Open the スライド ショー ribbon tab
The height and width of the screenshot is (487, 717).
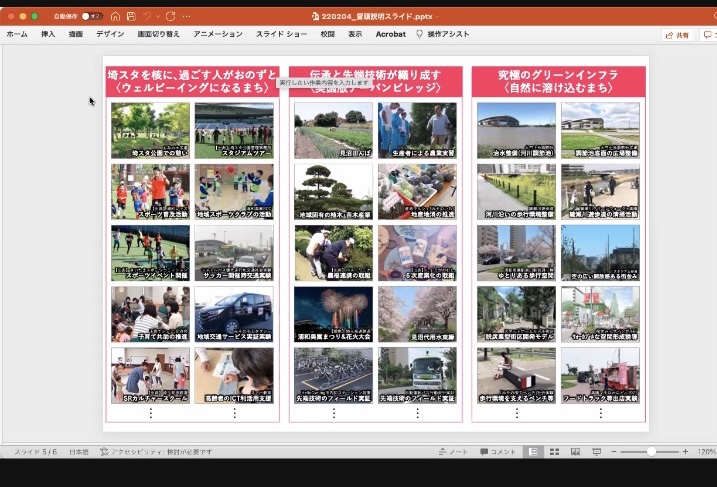283,34
